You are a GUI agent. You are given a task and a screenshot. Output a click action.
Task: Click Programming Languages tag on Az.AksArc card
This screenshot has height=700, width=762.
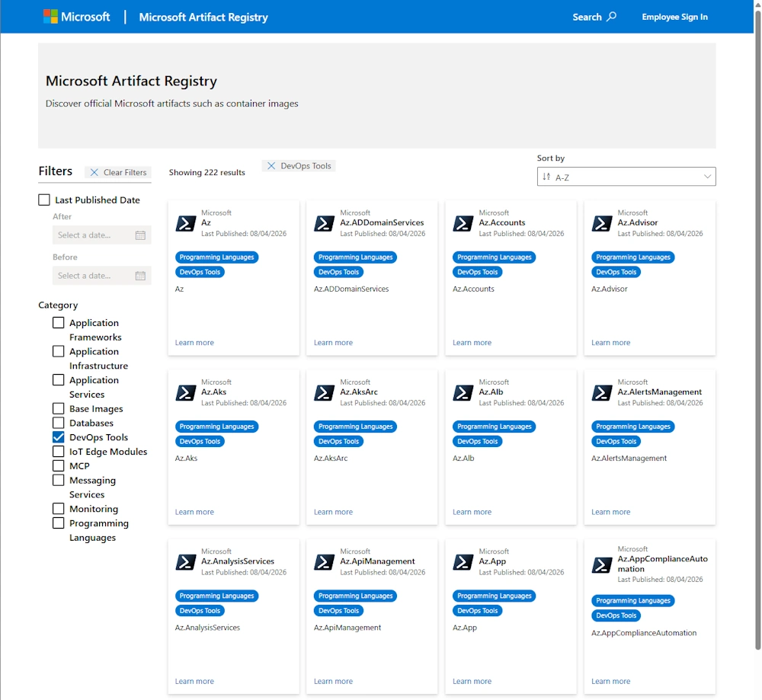click(356, 427)
